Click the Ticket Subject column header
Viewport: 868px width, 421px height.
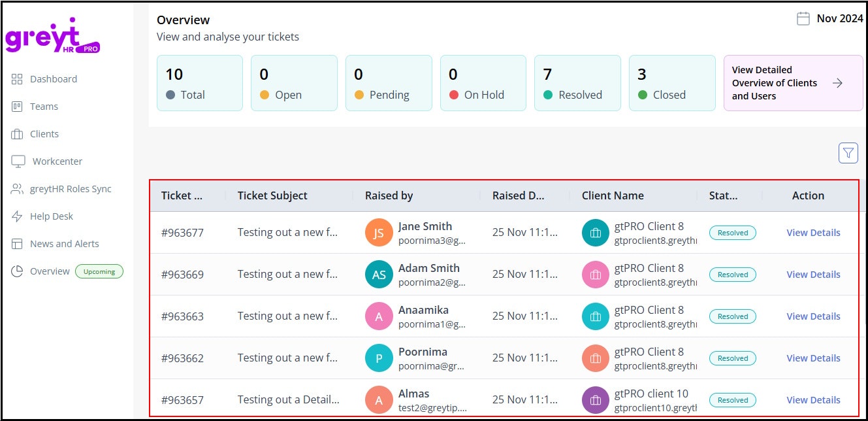[272, 195]
